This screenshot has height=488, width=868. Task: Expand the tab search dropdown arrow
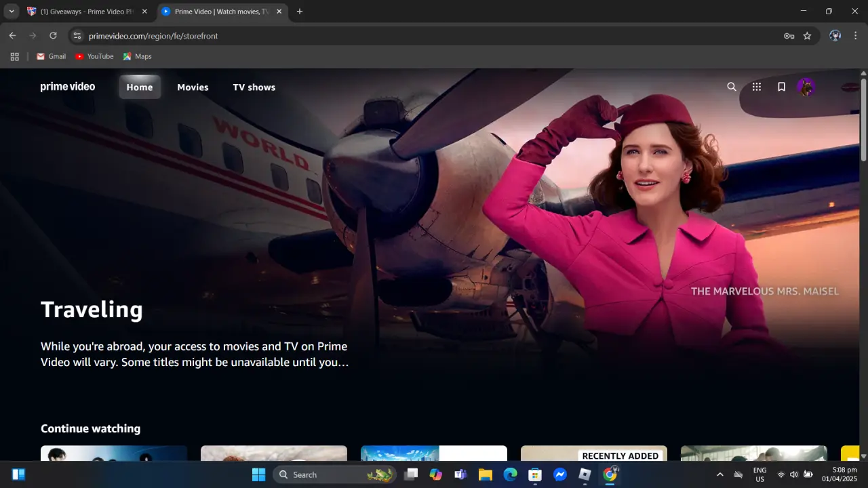(x=11, y=12)
